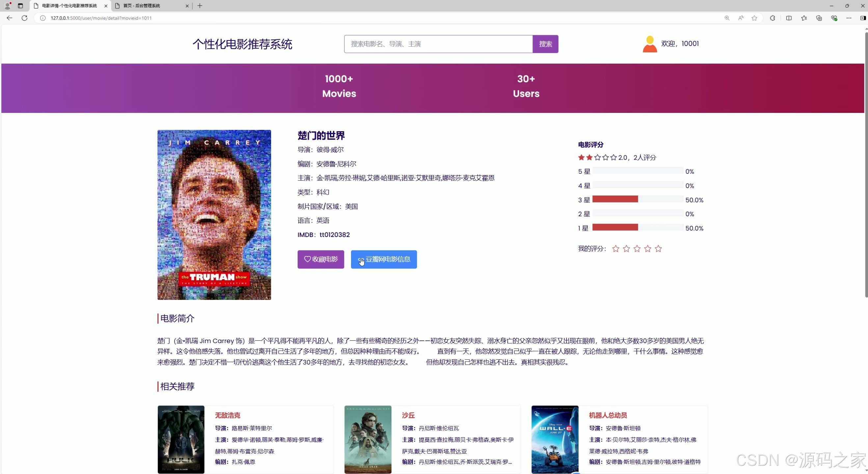Select the fifth star in 我的评分 rating
Image resolution: width=868 pixels, height=474 pixels.
pos(658,249)
